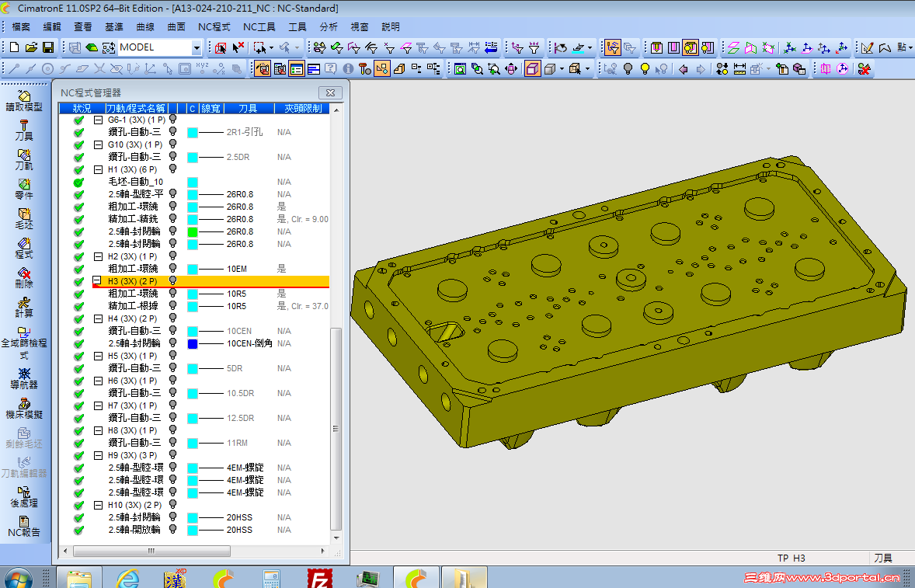Collapse the H5 (3X) (1 P) group
915x588 pixels.
98,356
